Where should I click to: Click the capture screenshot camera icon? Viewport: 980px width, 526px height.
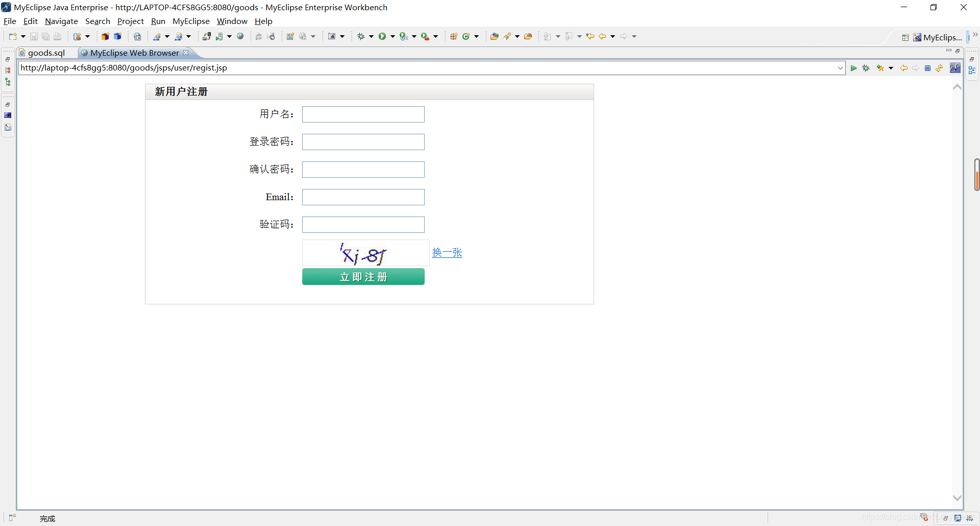(332, 36)
